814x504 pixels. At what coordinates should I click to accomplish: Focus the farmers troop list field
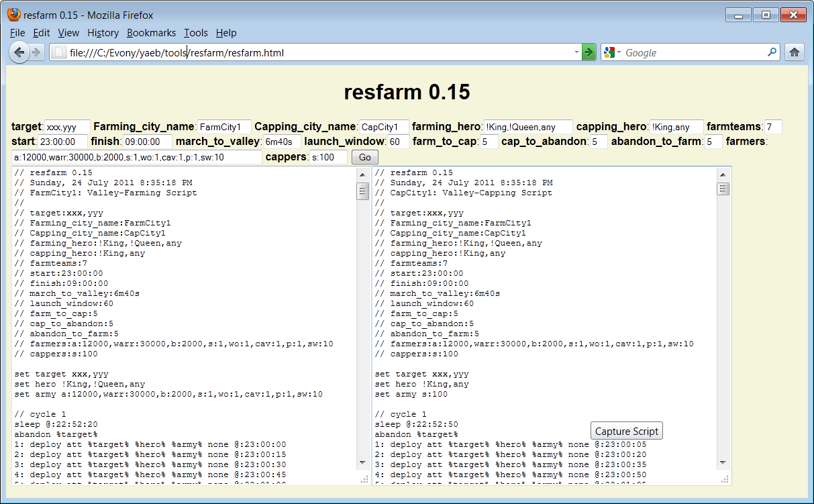pos(138,157)
